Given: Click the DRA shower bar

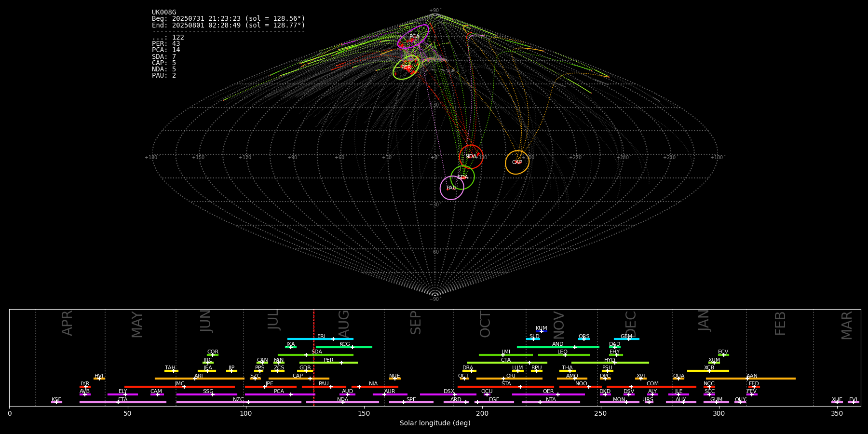Looking at the screenshot, I should (469, 371).
